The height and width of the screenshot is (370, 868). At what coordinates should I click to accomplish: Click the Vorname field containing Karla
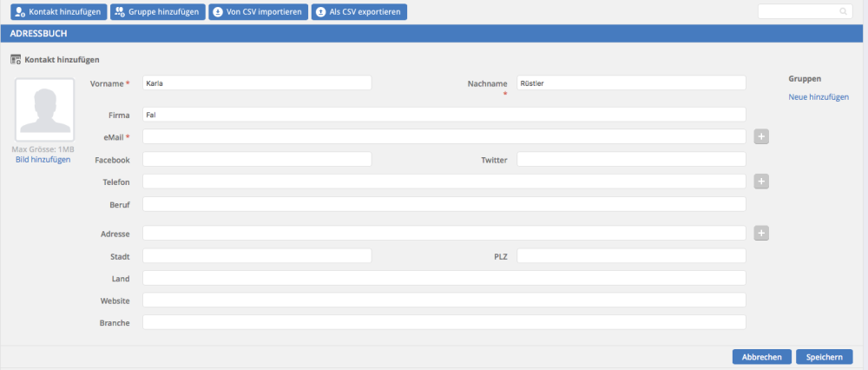pyautogui.click(x=257, y=83)
